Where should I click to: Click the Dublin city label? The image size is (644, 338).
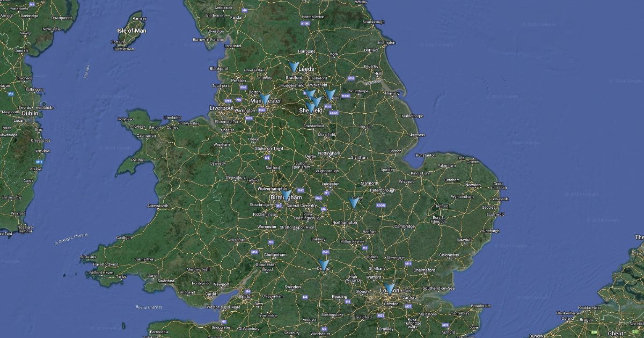30,113
